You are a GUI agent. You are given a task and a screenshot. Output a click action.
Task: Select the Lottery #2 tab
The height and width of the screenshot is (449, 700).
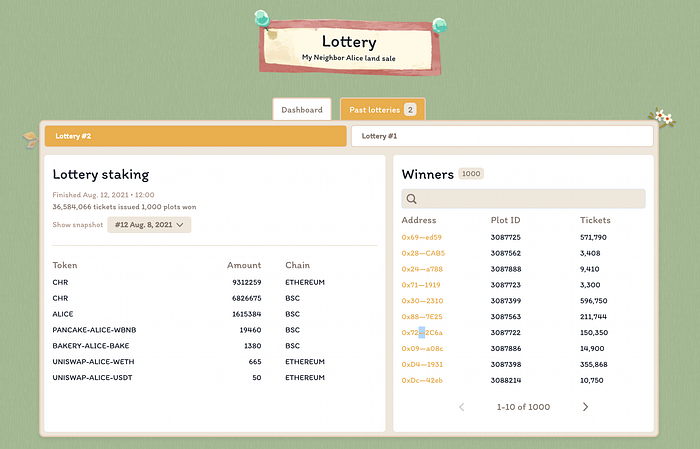[x=196, y=136]
